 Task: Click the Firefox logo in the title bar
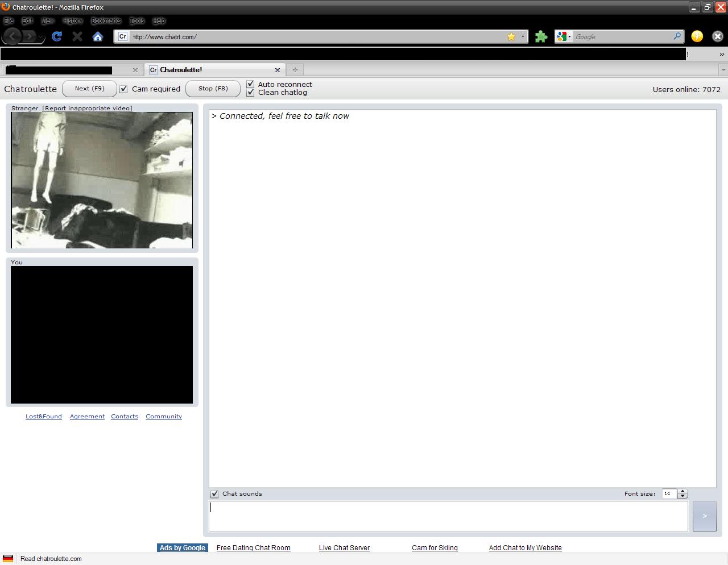(x=6, y=7)
